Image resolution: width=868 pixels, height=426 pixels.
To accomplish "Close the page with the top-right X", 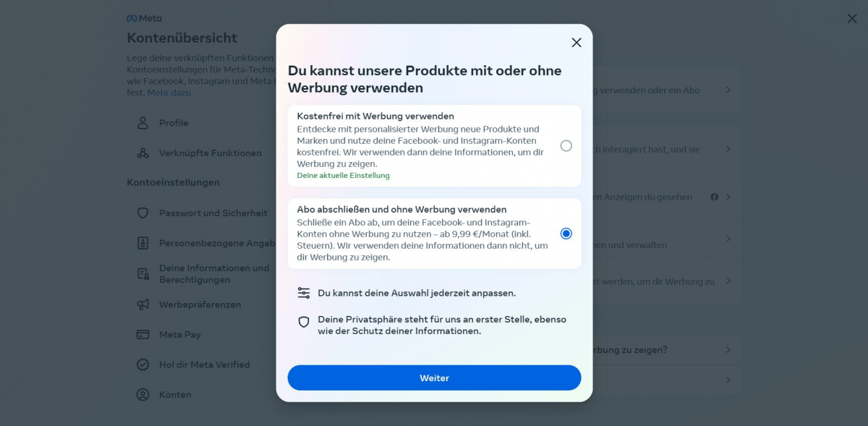I will (x=852, y=19).
